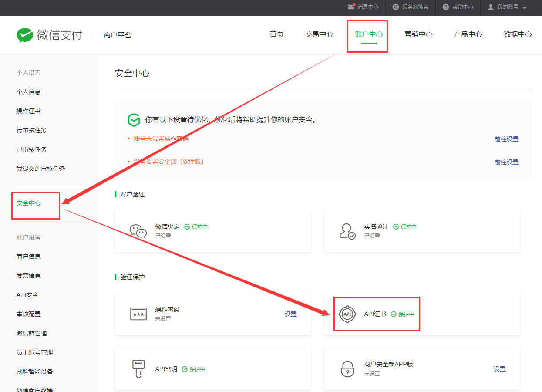Screen dimensions: 542x392
Task: Click the 验证保护 section heading
Action: [x=133, y=277]
